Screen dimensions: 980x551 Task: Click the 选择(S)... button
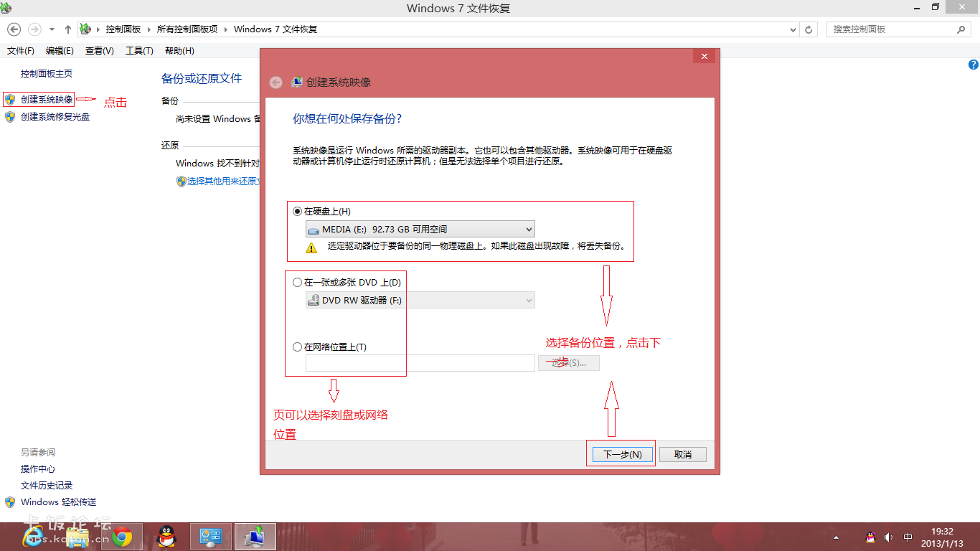pyautogui.click(x=569, y=363)
